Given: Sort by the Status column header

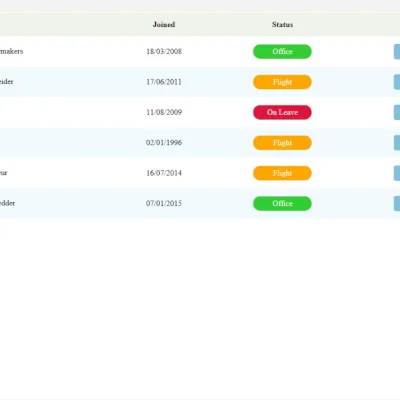Looking at the screenshot, I should pos(282,24).
